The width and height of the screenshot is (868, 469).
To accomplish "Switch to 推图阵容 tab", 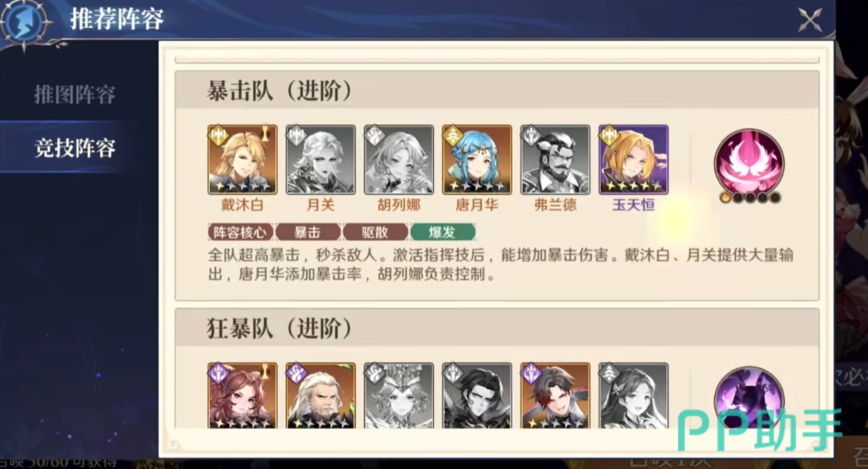I will [75, 95].
